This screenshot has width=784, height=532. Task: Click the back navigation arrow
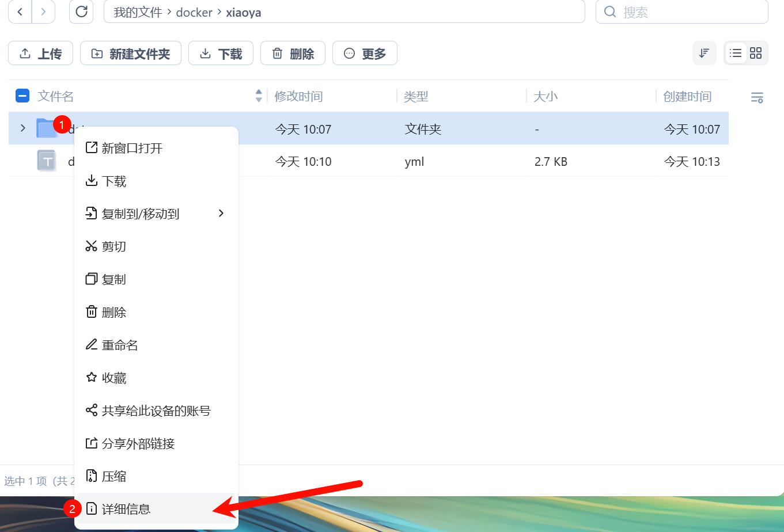click(x=20, y=12)
